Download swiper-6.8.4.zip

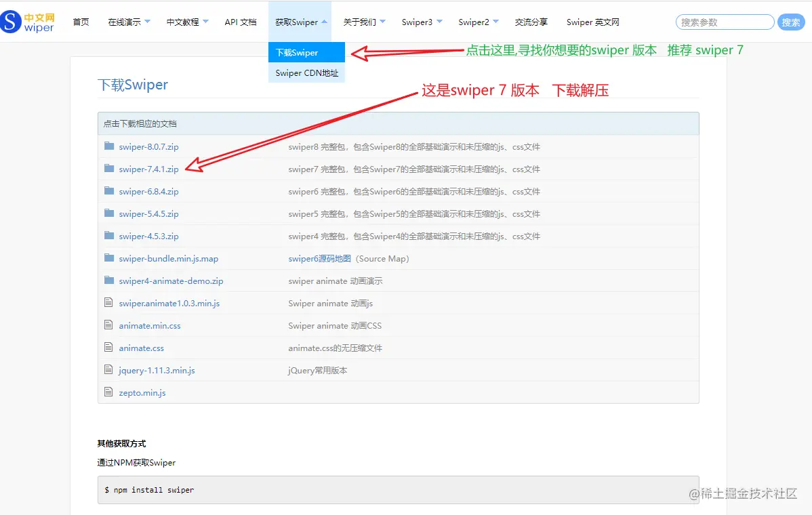point(148,191)
